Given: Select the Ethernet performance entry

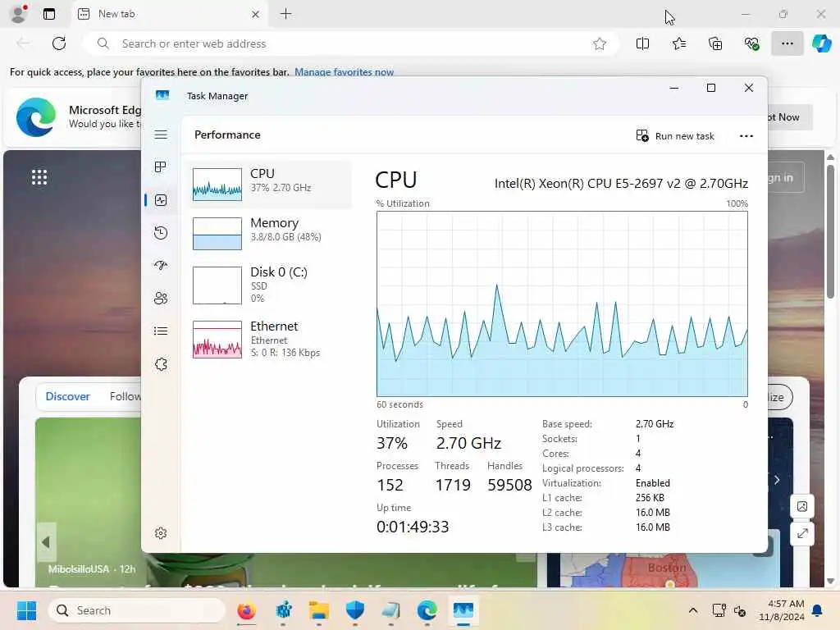Looking at the screenshot, I should tap(270, 339).
